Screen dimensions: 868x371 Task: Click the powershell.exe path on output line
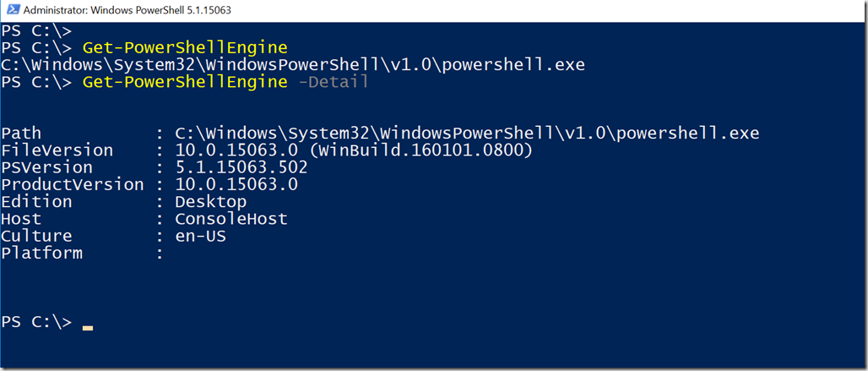[x=293, y=65]
